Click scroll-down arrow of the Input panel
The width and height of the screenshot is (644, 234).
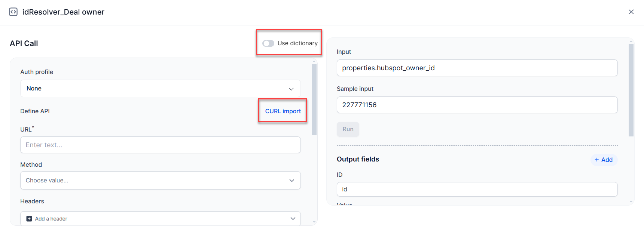[x=631, y=202]
